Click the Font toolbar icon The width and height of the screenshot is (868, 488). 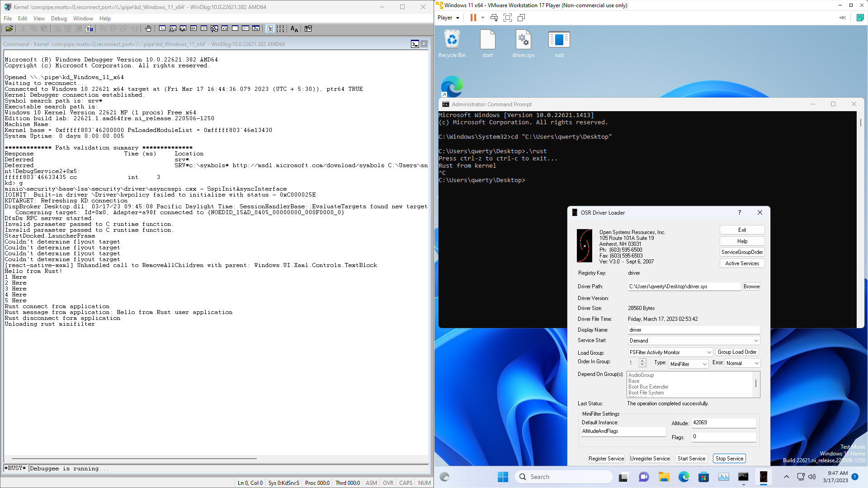[294, 28]
